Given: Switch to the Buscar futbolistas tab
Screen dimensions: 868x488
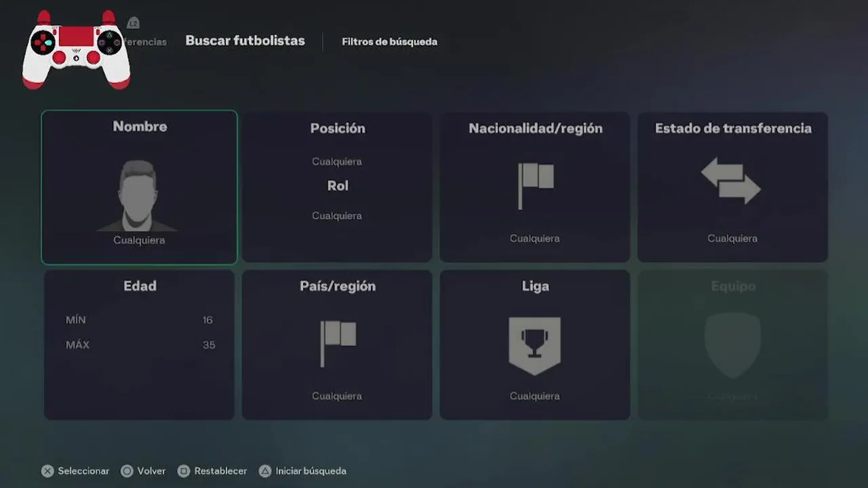Looking at the screenshot, I should pos(245,41).
